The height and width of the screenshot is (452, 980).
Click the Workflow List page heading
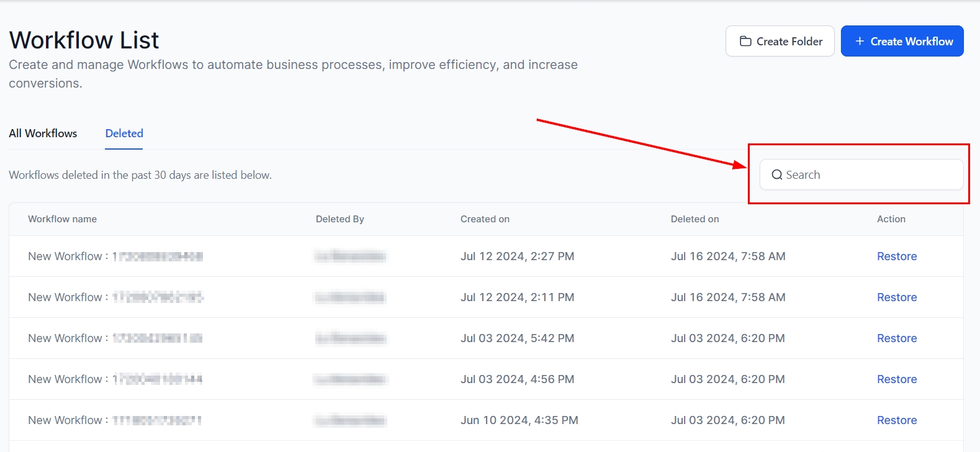84,40
